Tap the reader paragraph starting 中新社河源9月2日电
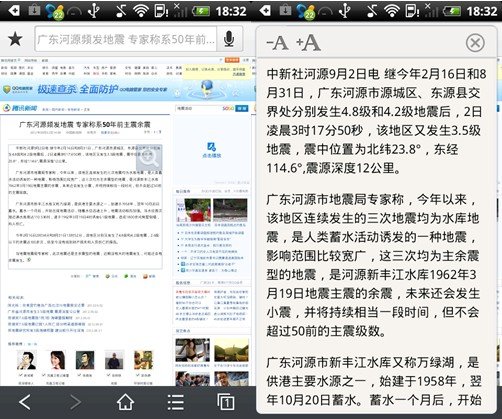This screenshot has height=419, width=502. (x=376, y=121)
